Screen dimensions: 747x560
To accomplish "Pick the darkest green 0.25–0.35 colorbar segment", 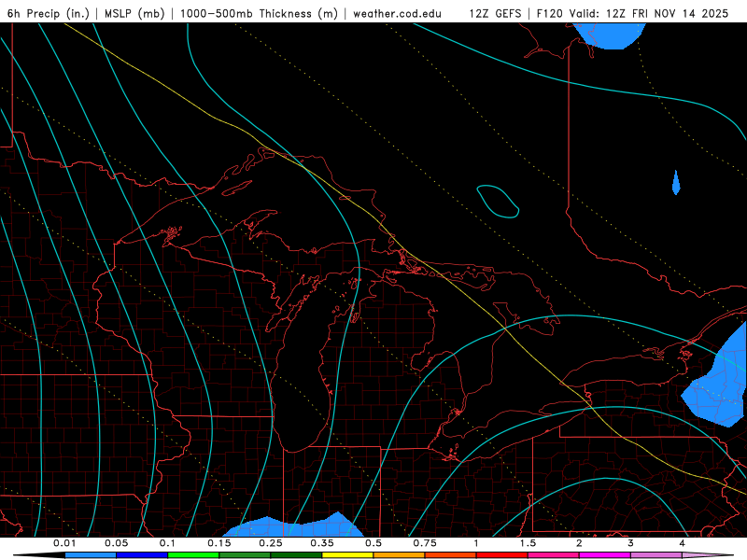I will click(296, 555).
